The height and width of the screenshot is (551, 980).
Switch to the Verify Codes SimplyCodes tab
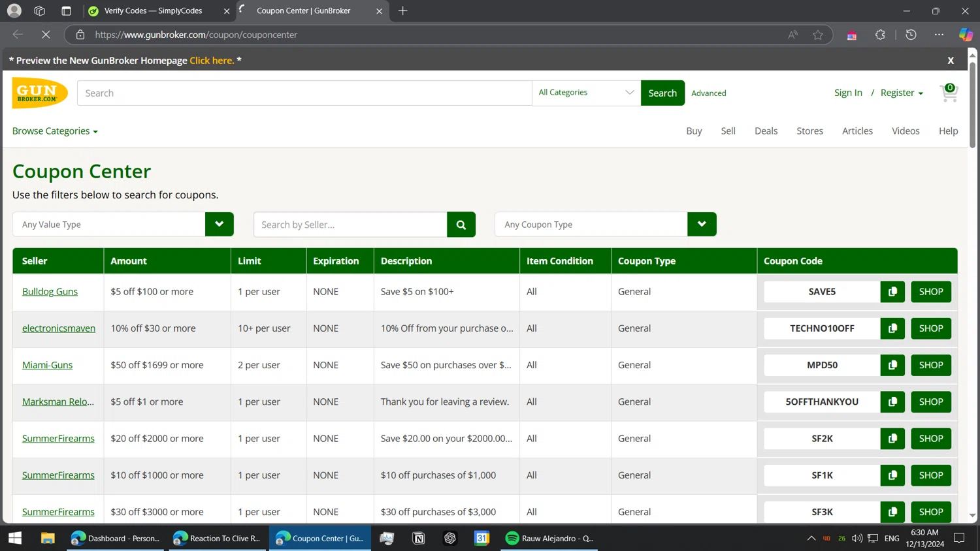tap(153, 10)
